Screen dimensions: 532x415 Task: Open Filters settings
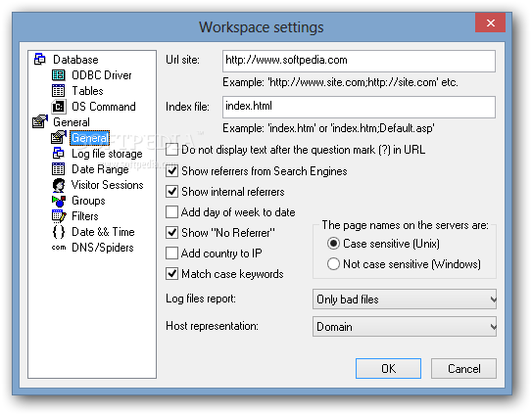[85, 216]
